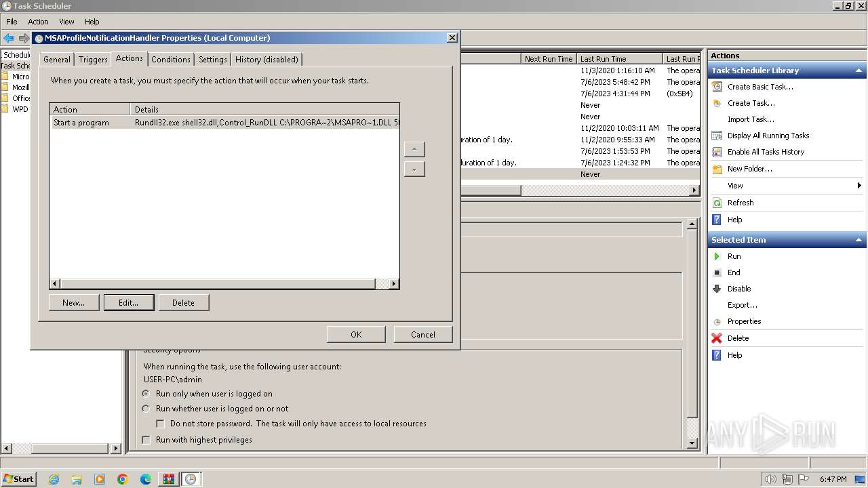Switch to the History (disabled) tab
Screen dimensions: 868x488
point(267,60)
